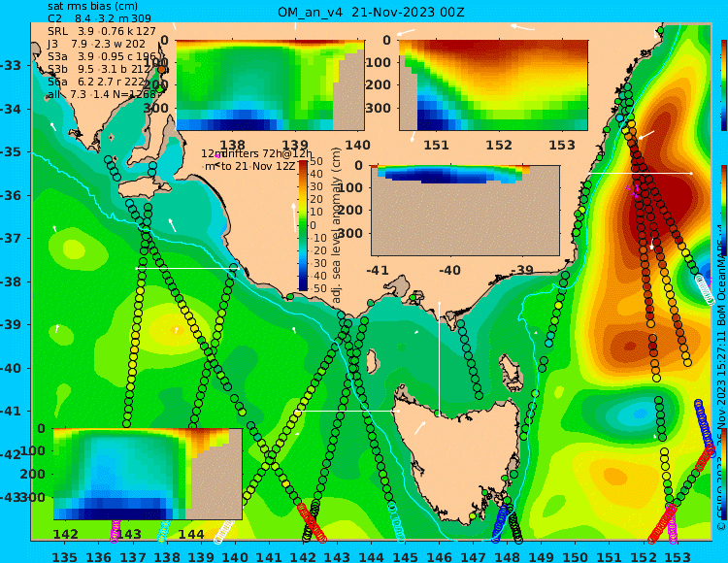This screenshot has height=563, width=728.
Task: Click the yellow warm eddy centre near 138E, 39S
Action: click(x=176, y=330)
